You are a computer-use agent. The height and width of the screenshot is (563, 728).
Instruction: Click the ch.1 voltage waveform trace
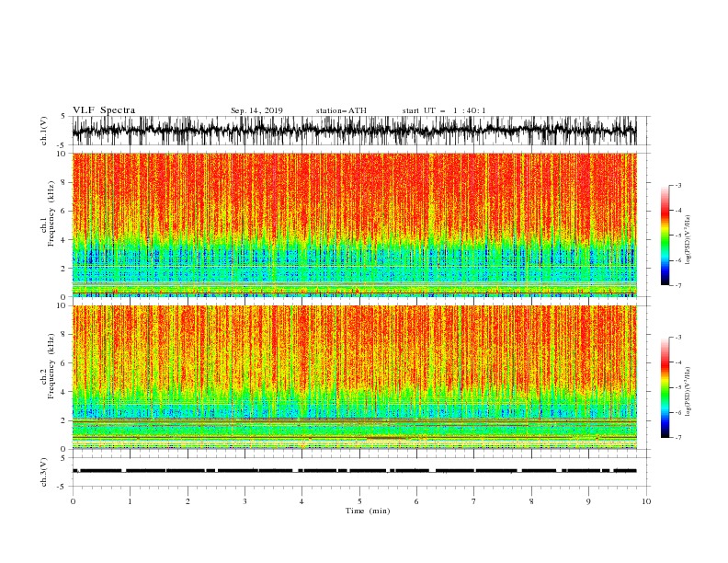354,131
